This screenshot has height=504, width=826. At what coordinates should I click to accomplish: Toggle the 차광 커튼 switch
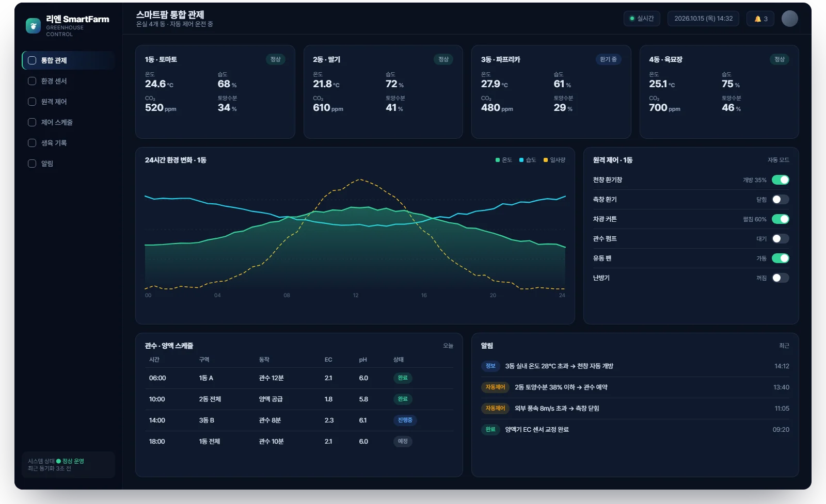coord(781,219)
